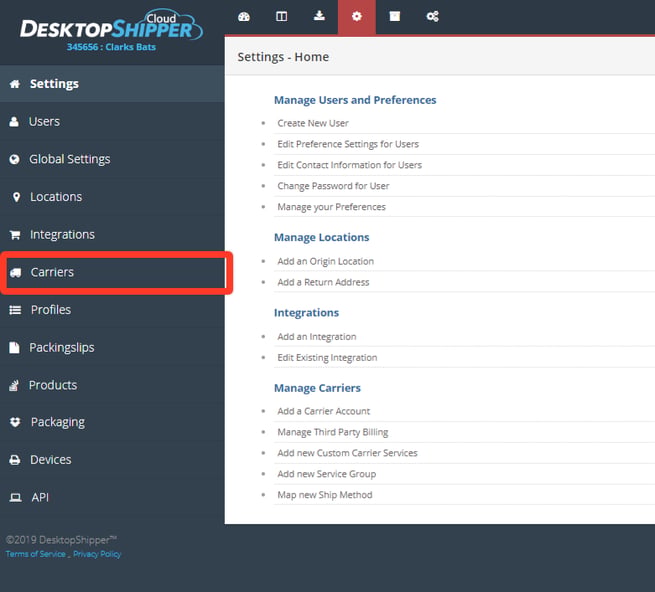
Task: Click the truck icon beside Carriers
Action: (x=15, y=273)
